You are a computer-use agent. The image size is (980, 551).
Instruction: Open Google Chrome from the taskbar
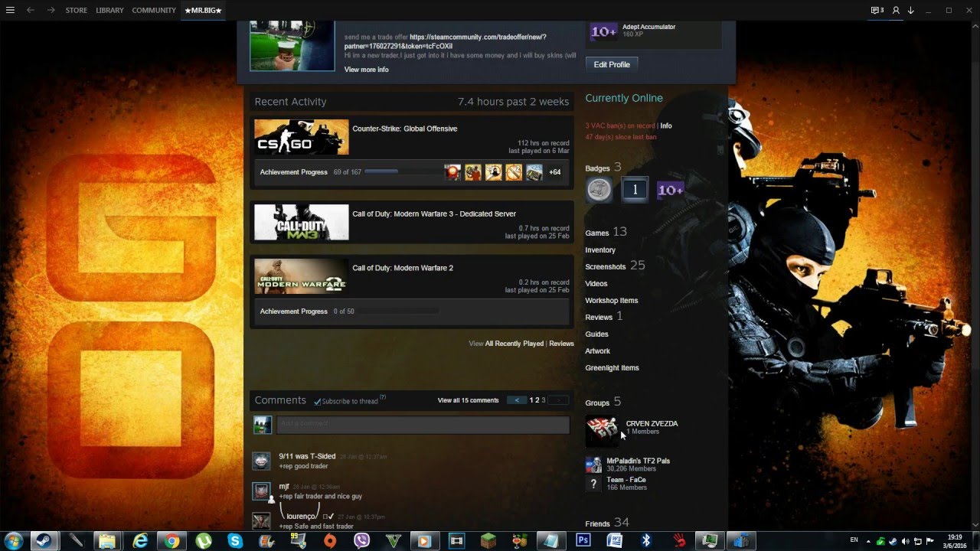click(172, 540)
